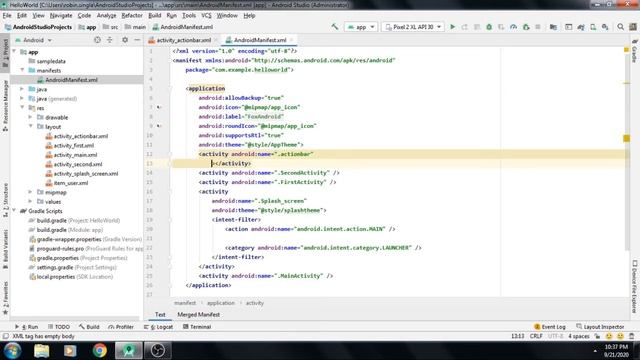The width and height of the screenshot is (640, 360).
Task: Collapse the layout folder
Action: pyautogui.click(x=31, y=127)
